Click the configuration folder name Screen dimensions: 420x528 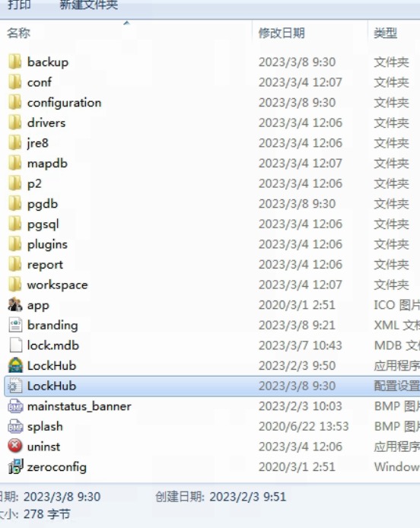click(64, 103)
